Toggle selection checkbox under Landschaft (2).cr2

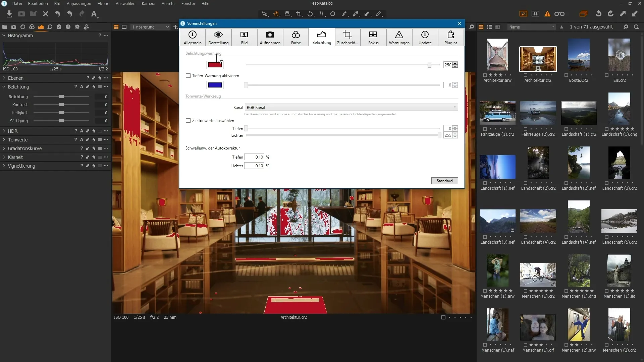526,183
